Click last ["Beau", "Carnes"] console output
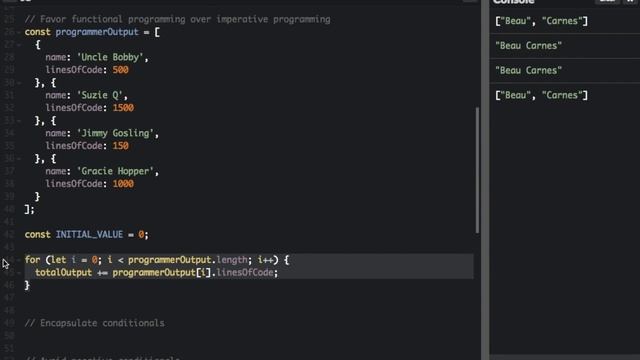Image resolution: width=640 pixels, height=360 pixels. click(541, 95)
